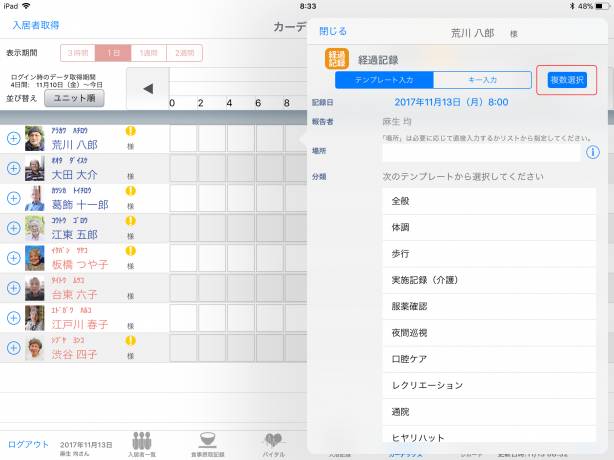The height and width of the screenshot is (460, 614).
Task: Tap the yellow alert icon for 渋谷 四子
Action: tap(130, 341)
